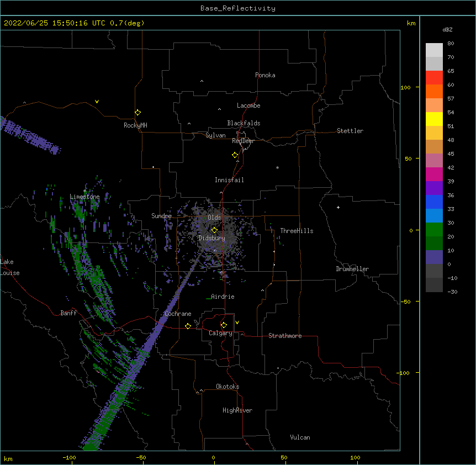Click the 45 dBZ mauve color swatch

click(434, 160)
